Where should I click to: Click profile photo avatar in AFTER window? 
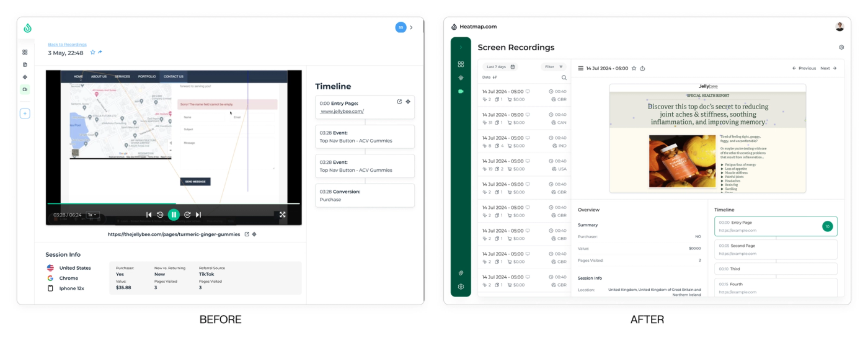coord(839,27)
